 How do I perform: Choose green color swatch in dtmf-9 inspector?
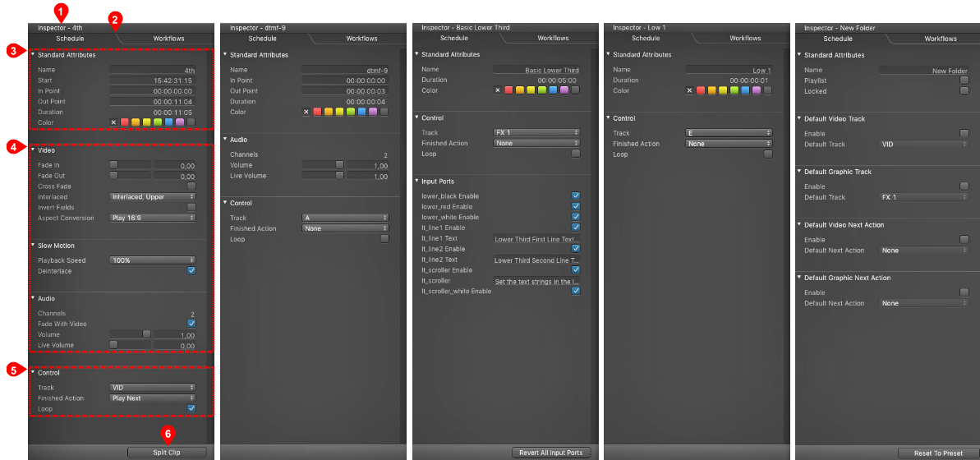(351, 112)
